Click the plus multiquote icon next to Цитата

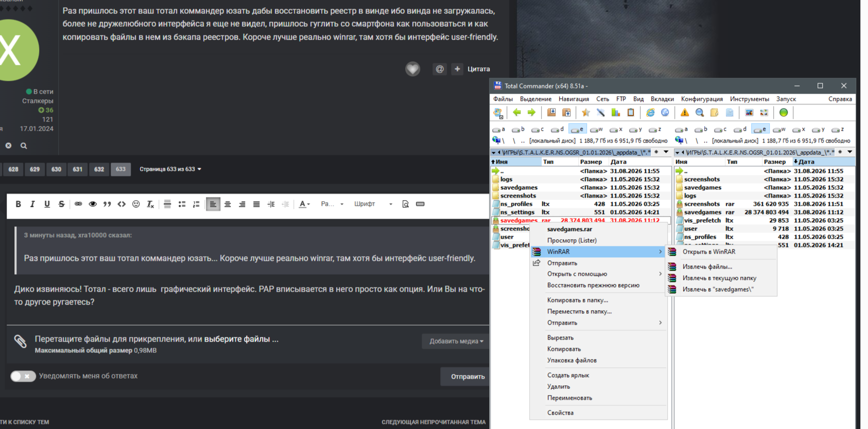[457, 69]
